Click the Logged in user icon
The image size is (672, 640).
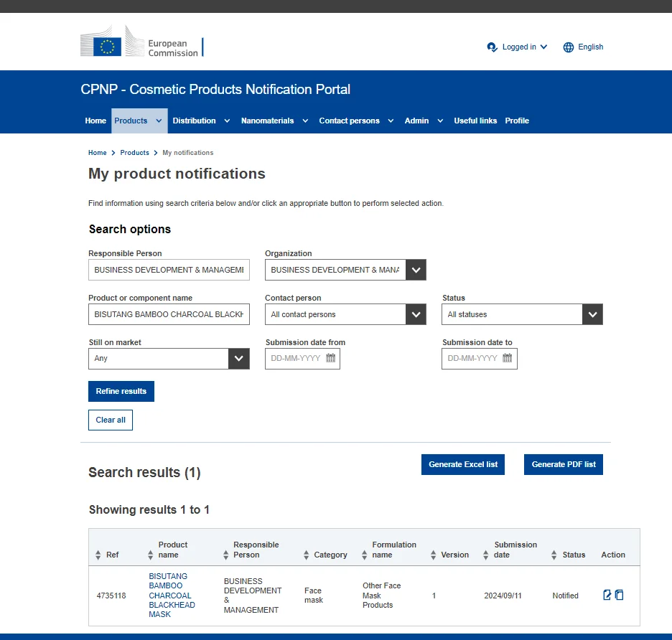[492, 47]
